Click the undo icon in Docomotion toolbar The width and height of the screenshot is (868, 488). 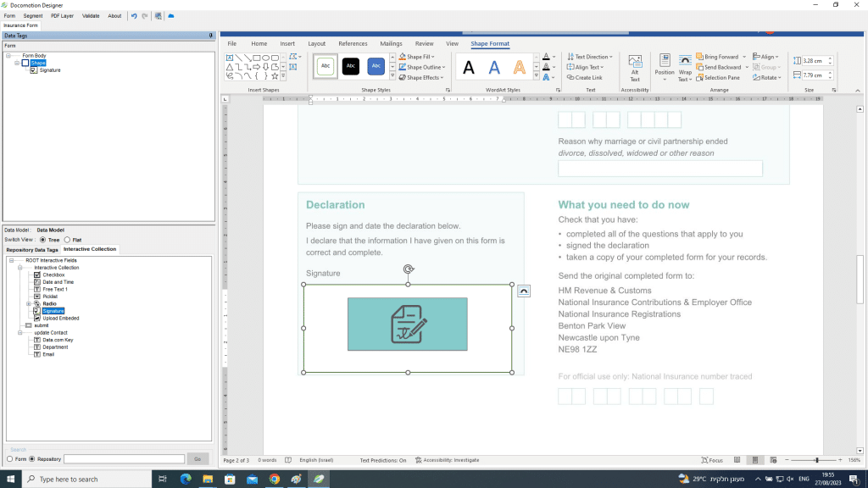134,16
